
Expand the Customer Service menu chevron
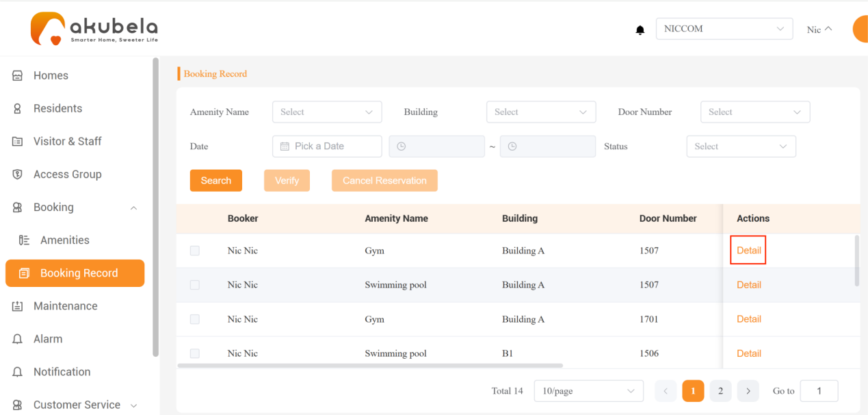[133, 405]
